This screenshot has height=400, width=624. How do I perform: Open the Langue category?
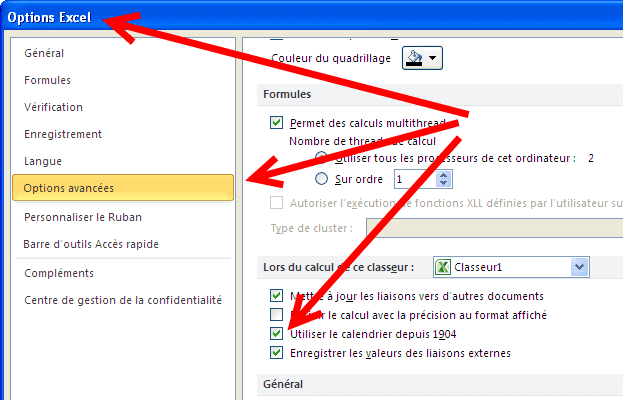pyautogui.click(x=43, y=161)
